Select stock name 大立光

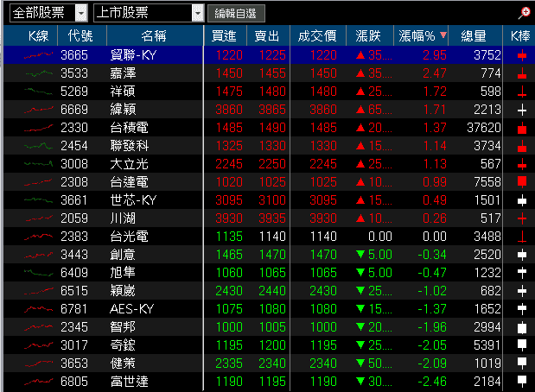coord(130,164)
